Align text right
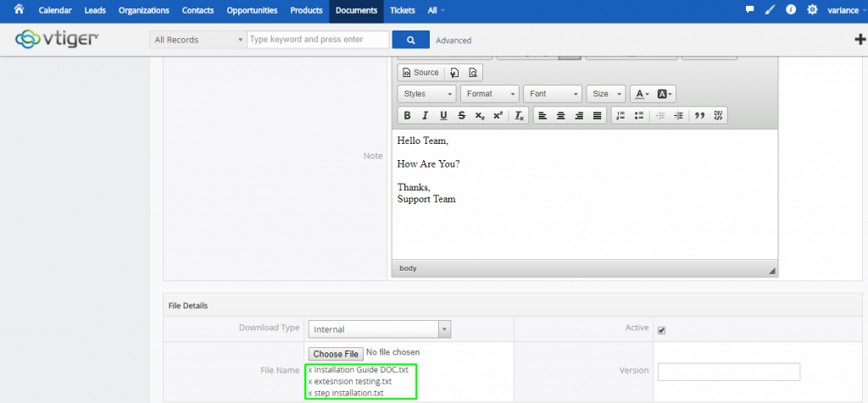 coord(579,115)
